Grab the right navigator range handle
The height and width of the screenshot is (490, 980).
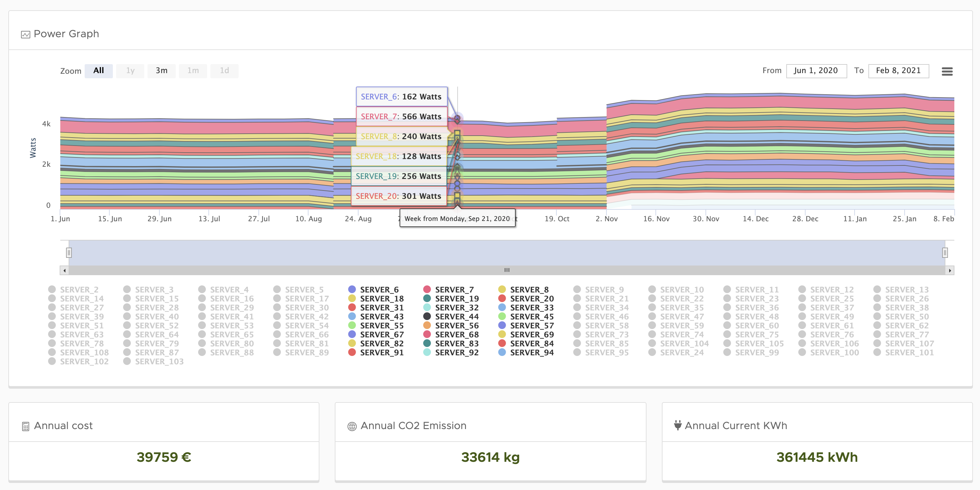coord(945,253)
